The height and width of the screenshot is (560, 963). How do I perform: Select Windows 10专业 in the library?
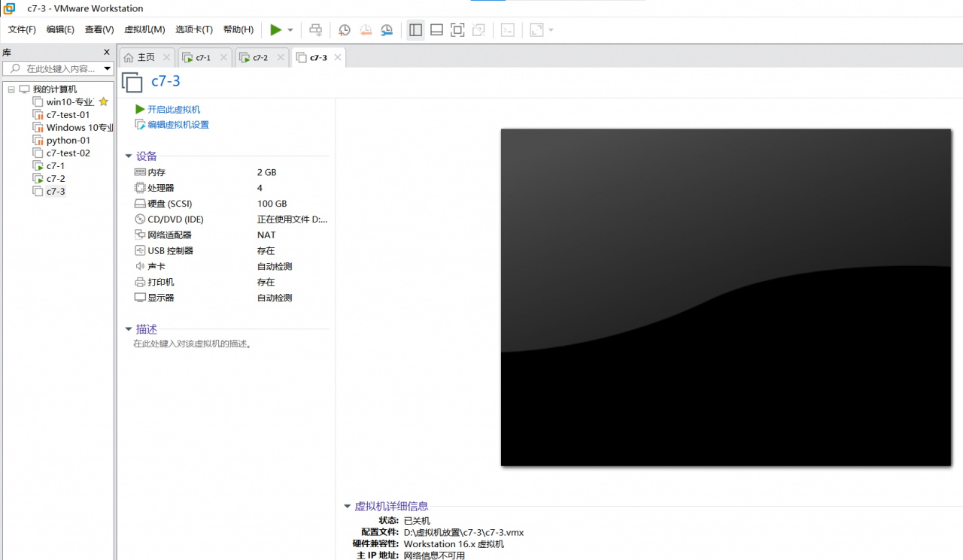point(80,128)
